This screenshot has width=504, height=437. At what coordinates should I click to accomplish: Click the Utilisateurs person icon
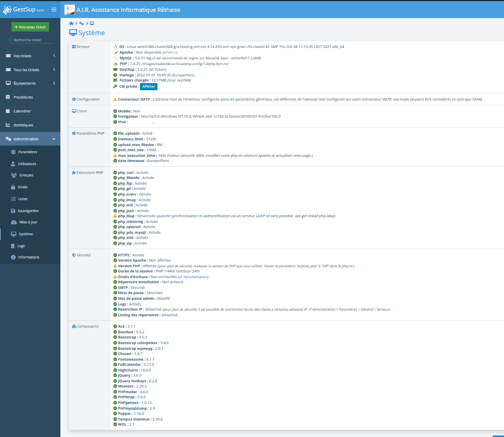point(13,164)
